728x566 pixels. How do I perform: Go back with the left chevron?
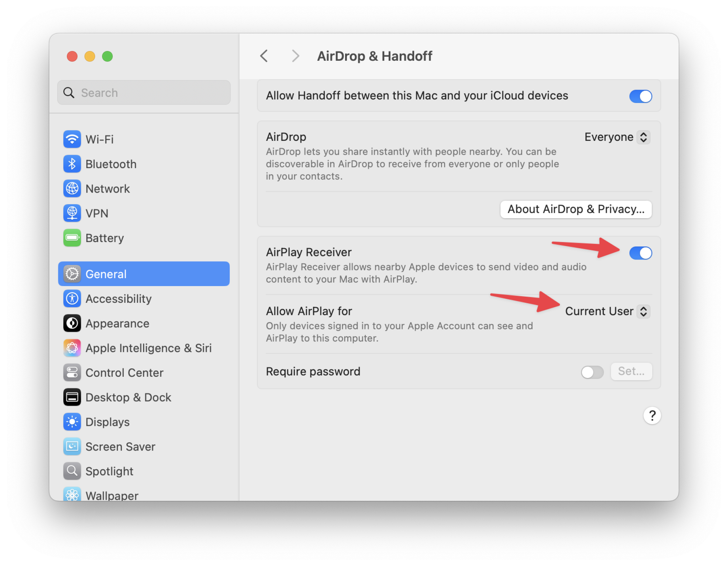click(x=264, y=56)
